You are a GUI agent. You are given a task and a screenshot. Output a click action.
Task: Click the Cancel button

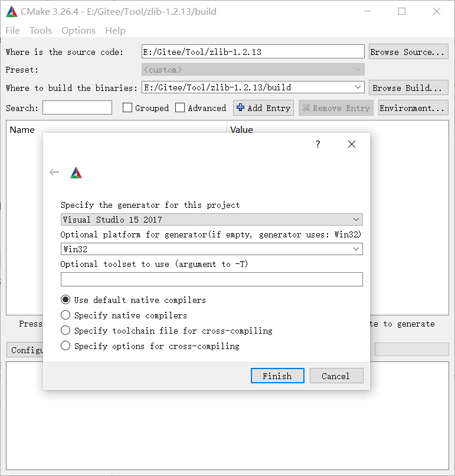click(336, 376)
